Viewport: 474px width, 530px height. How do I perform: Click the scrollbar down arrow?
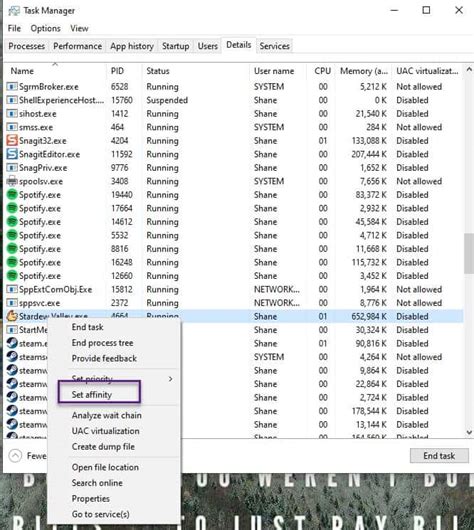469,432
